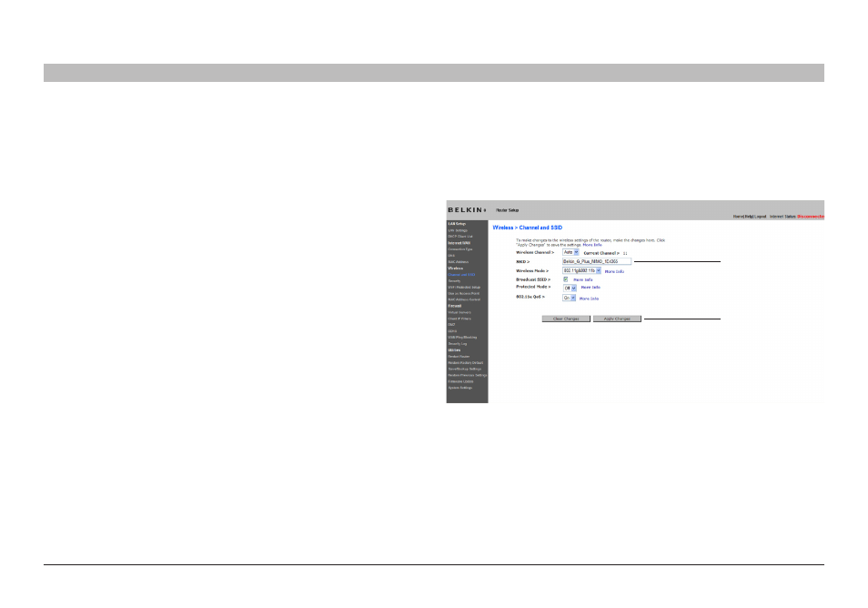
Task: Click the "Wireless Mode >" field label
Action: pos(532,270)
